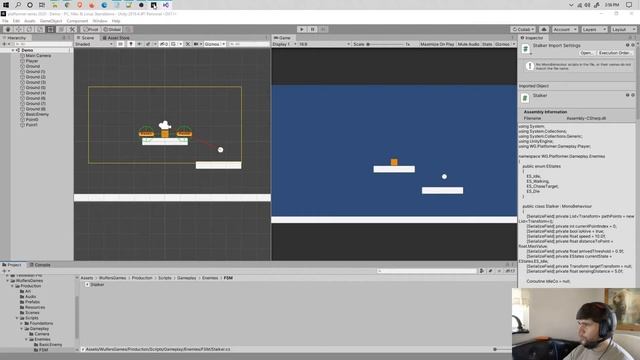Toggle Maximize On Play

click(437, 44)
